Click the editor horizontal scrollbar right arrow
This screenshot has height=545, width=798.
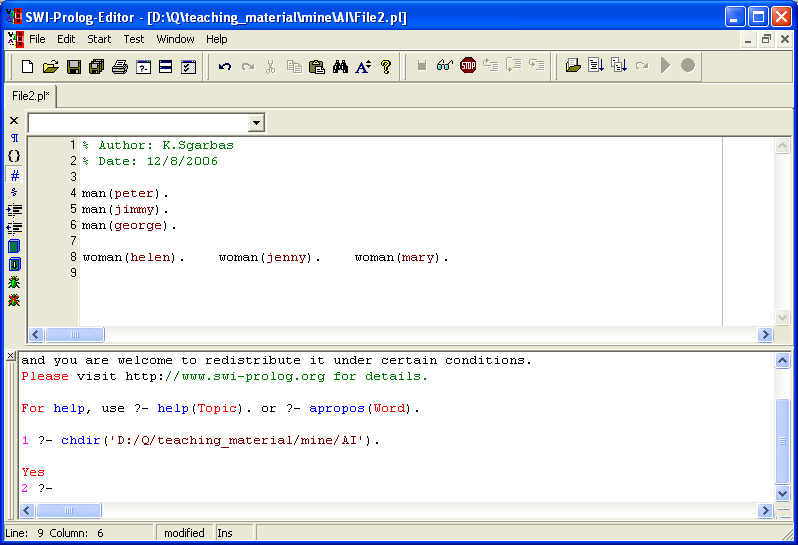click(765, 334)
